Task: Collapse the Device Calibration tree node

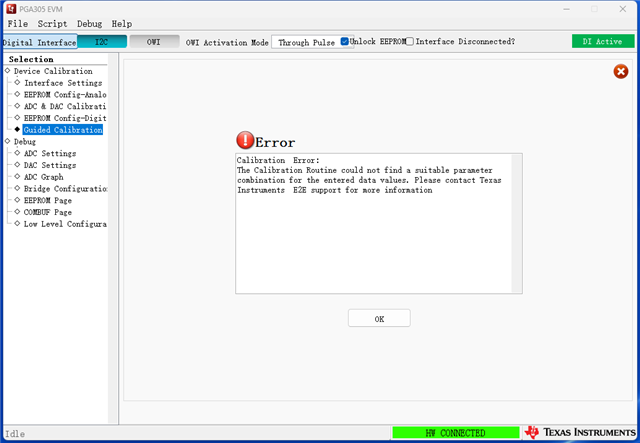Action: [x=7, y=70]
